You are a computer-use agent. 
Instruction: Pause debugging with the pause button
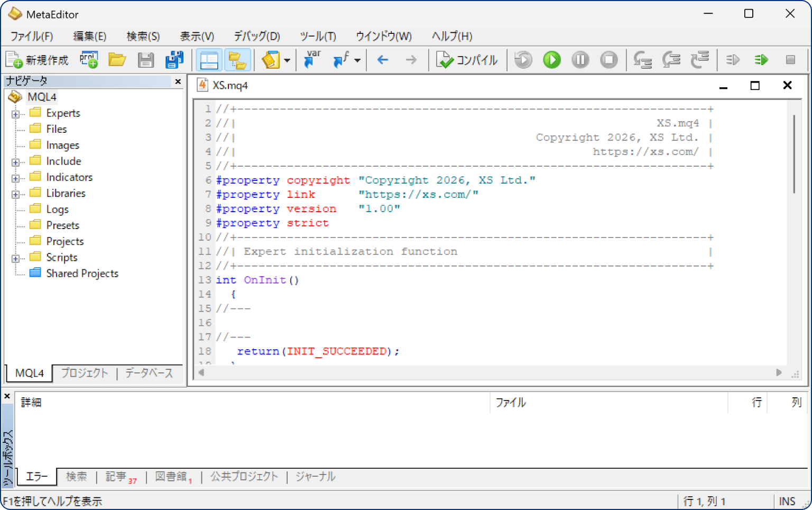(x=580, y=60)
